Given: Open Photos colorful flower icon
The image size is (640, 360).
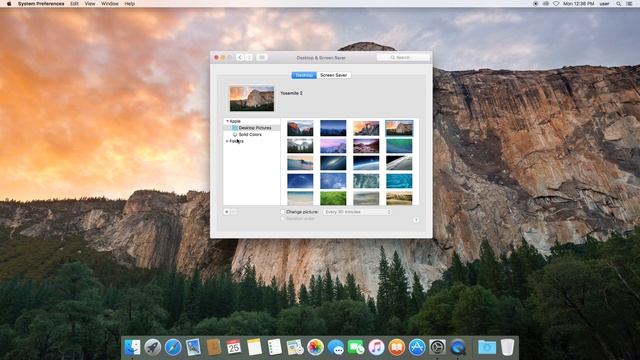Looking at the screenshot, I should [x=315, y=347].
